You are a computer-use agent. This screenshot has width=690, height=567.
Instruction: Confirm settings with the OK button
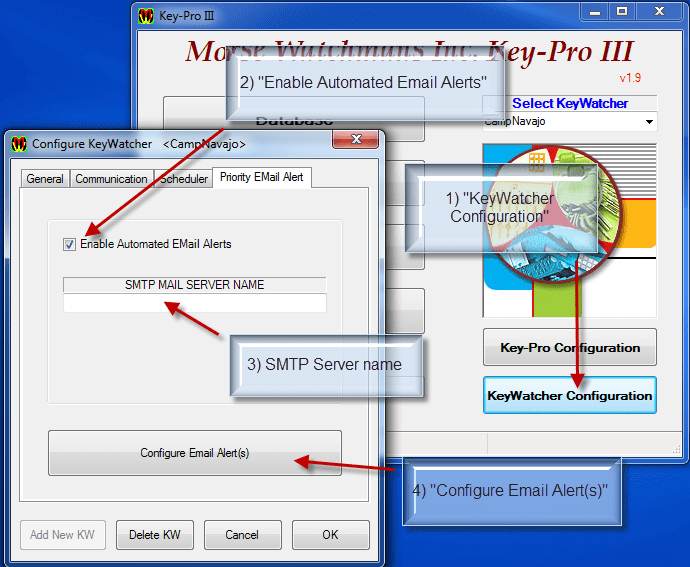(330, 535)
